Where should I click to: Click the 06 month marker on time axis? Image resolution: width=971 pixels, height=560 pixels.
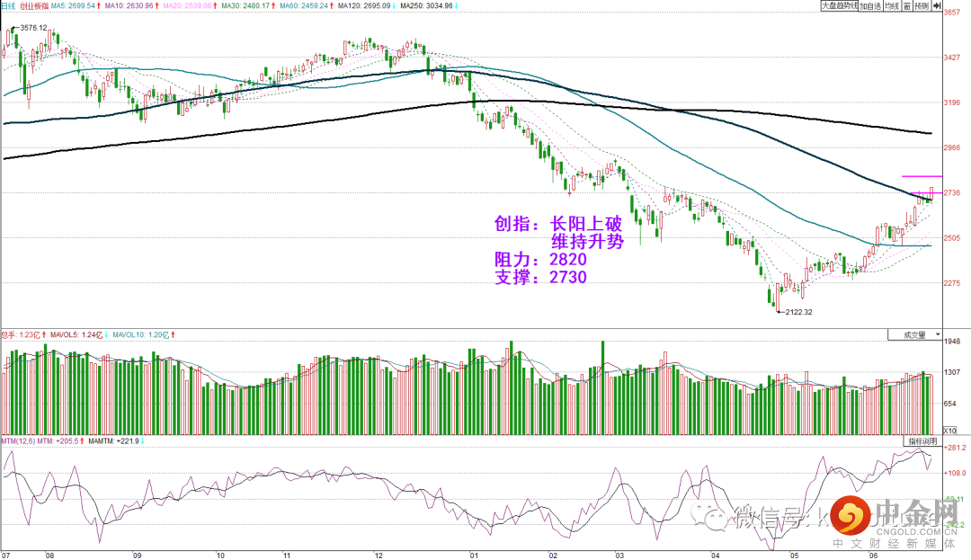click(873, 556)
